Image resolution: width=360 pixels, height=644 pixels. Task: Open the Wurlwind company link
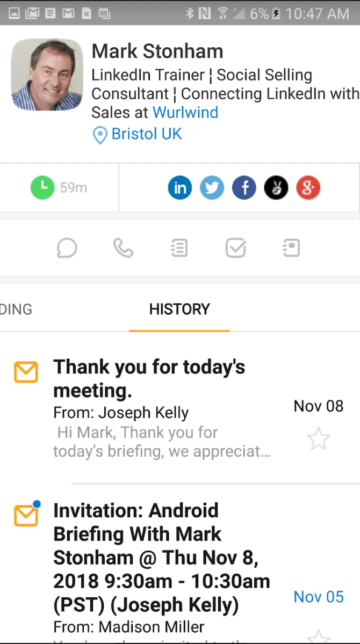(185, 113)
